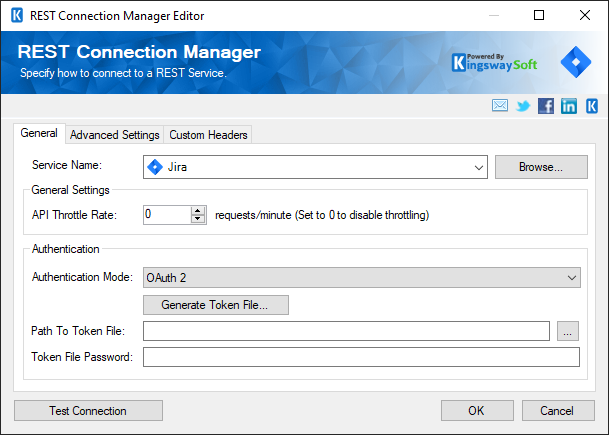
Task: Switch to the General tab
Action: pos(39,133)
